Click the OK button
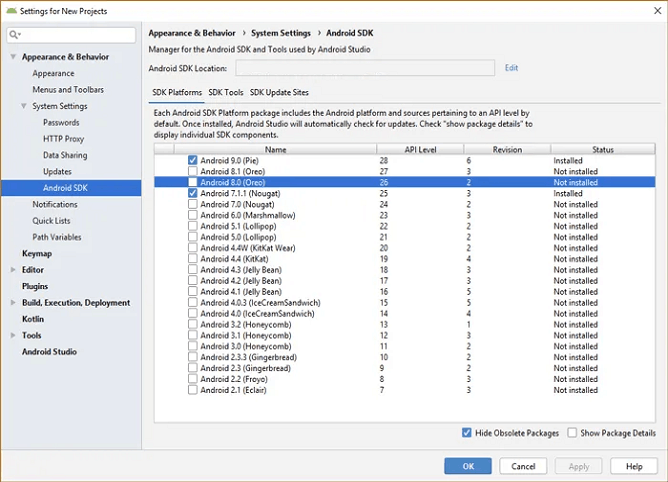This screenshot has width=668, height=482. [x=468, y=466]
